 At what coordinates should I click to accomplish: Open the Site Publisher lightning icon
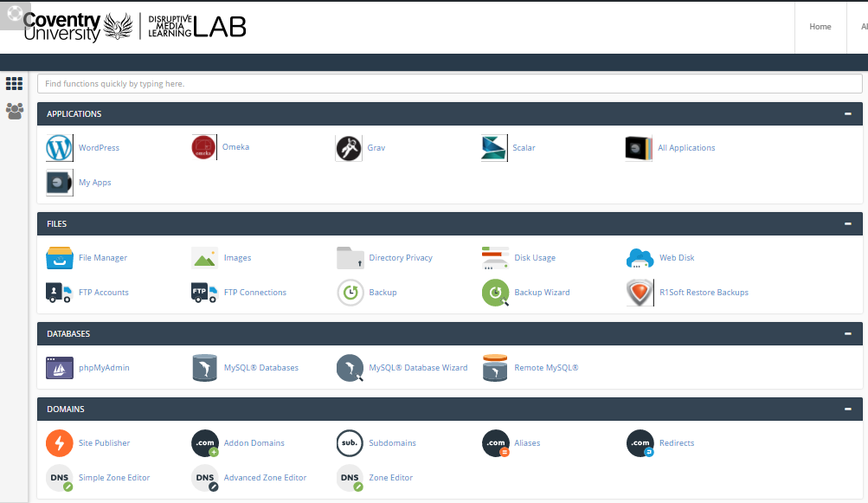click(59, 443)
